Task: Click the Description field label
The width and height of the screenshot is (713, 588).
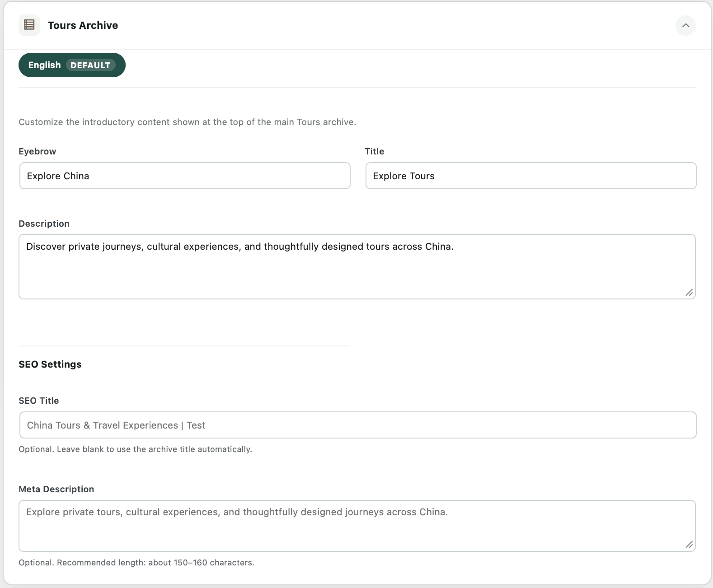Action: 44,224
